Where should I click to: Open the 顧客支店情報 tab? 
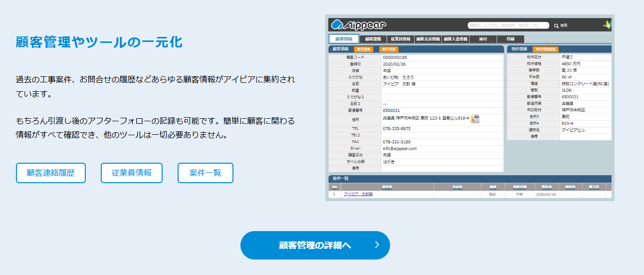coord(428,39)
